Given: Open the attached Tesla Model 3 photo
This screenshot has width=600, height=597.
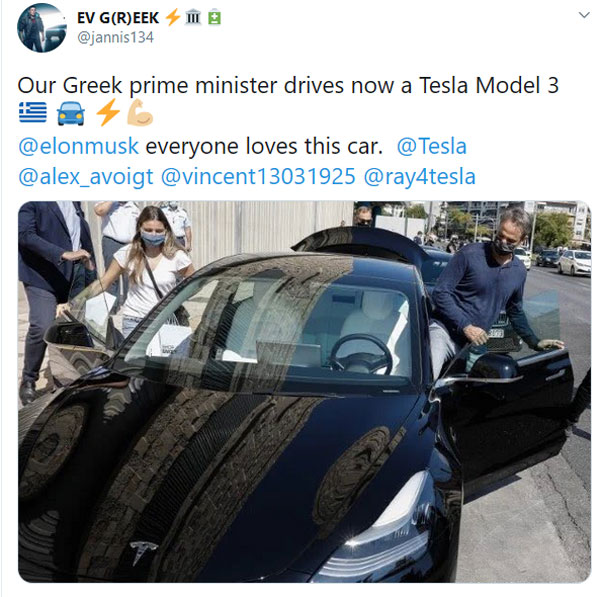Looking at the screenshot, I should 304,391.
